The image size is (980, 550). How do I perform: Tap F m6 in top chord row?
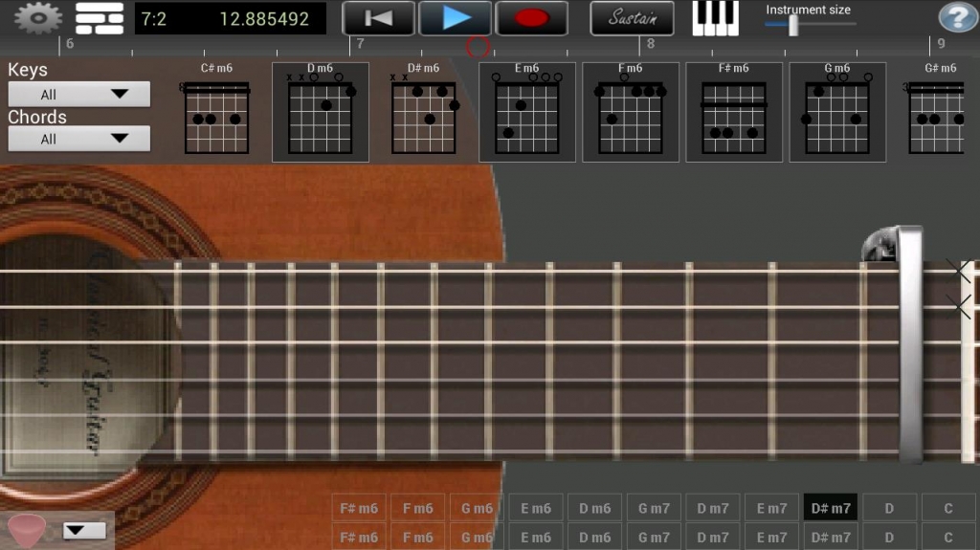click(x=417, y=508)
